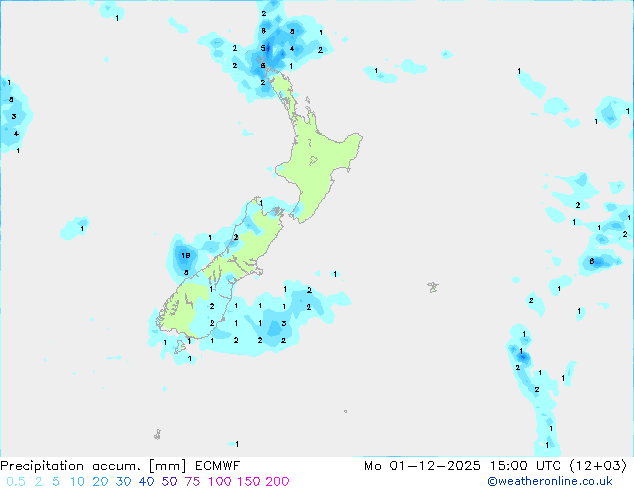The width and height of the screenshot is (634, 490).
Task: Click Stewart Island south of South Island
Action: pyautogui.click(x=180, y=347)
